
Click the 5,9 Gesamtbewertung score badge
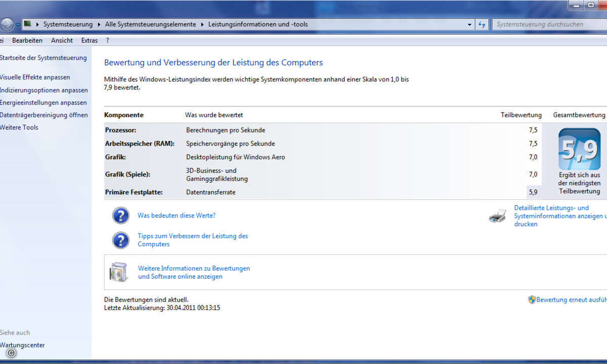(x=579, y=149)
